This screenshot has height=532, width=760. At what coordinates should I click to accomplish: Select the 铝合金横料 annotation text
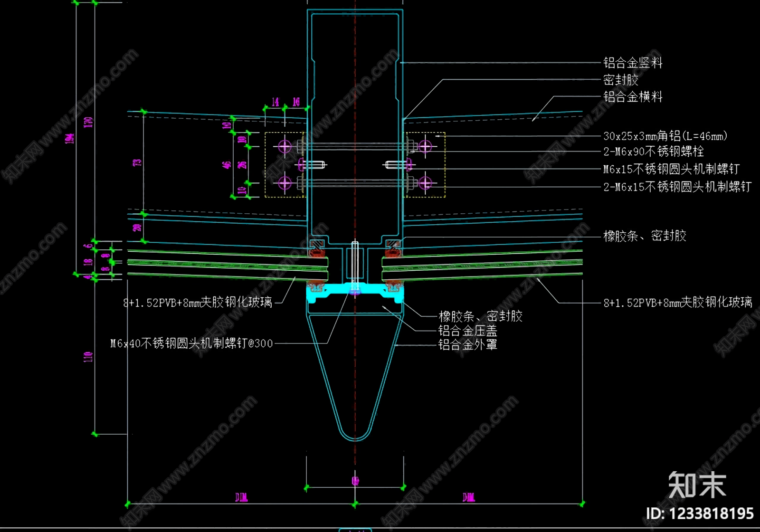(633, 97)
